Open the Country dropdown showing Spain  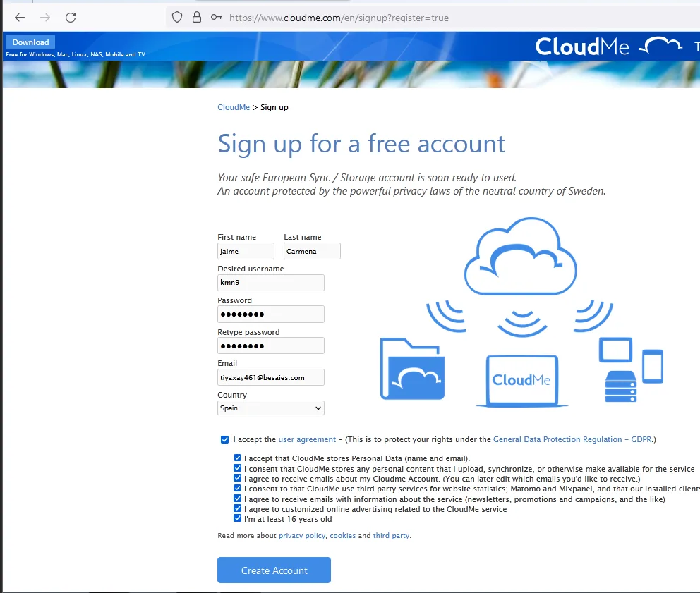coord(270,408)
